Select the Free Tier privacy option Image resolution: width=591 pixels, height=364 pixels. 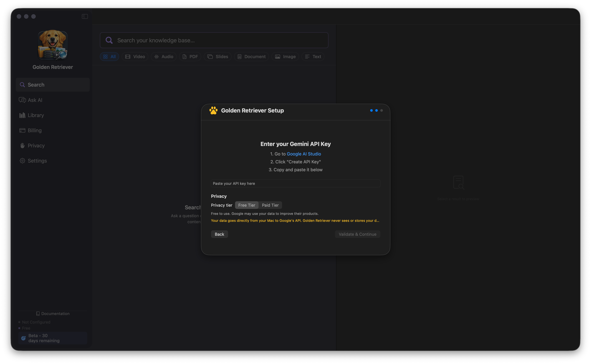[247, 205]
